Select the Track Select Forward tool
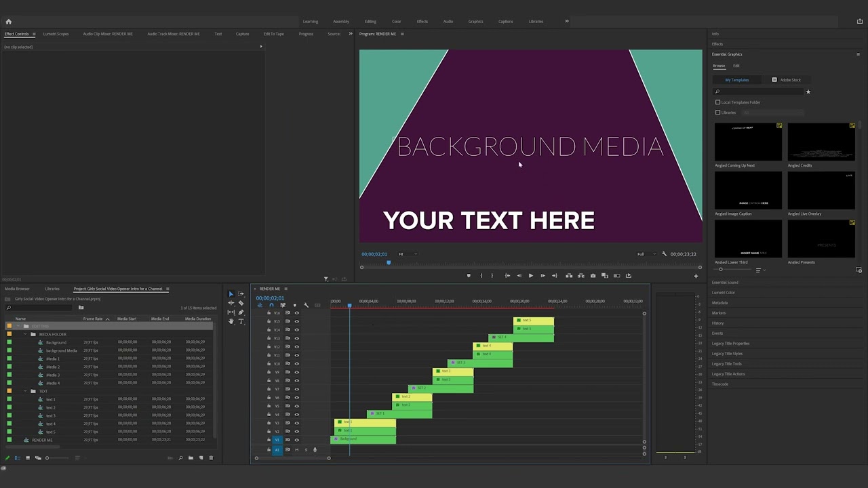The height and width of the screenshot is (488, 868). pyautogui.click(x=241, y=294)
